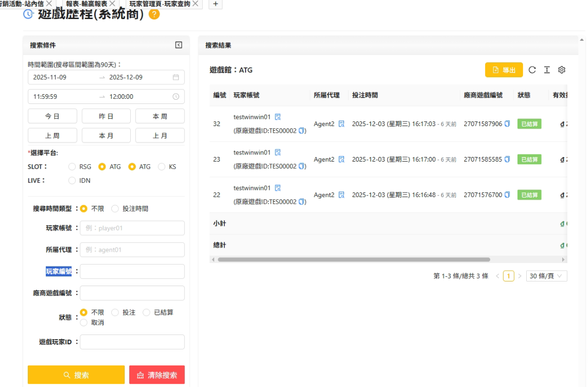Click the row height adjust icon
Screen dimensions: 588x387
(x=547, y=70)
